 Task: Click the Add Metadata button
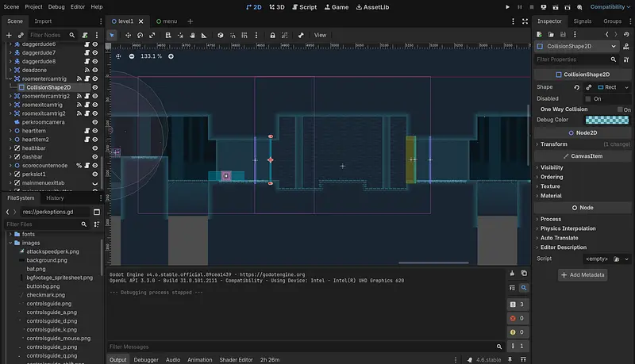pyautogui.click(x=583, y=274)
